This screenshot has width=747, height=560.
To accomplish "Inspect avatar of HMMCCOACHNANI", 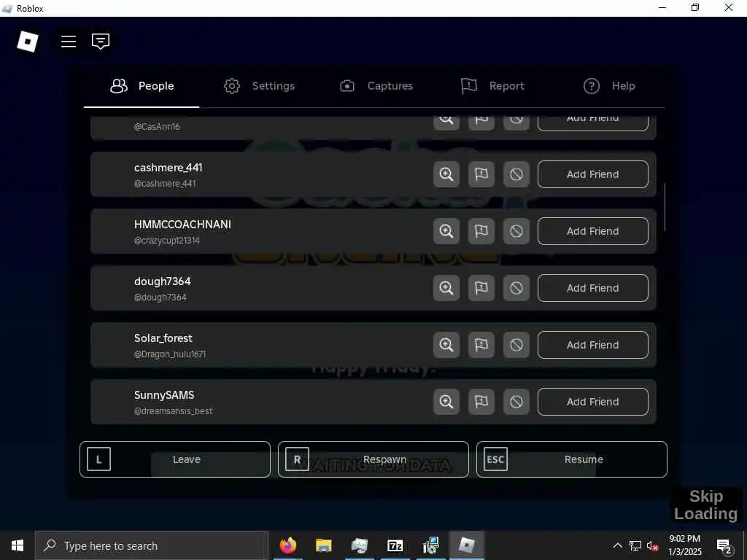I will coord(446,231).
